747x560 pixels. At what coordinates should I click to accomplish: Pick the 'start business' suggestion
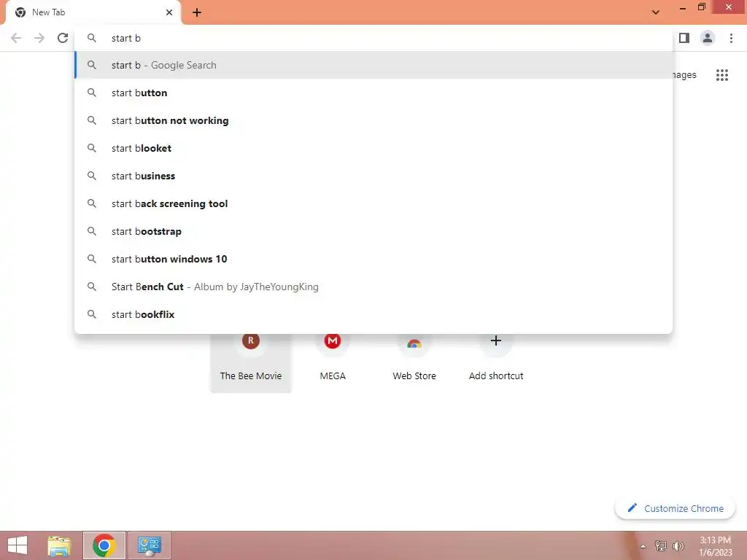coord(373,176)
